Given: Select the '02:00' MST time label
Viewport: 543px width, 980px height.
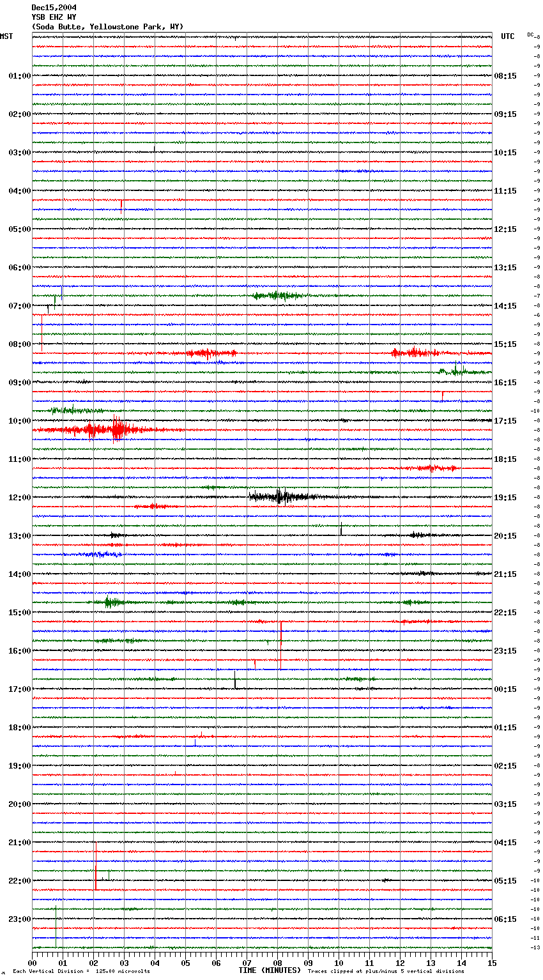Looking at the screenshot, I should pos(20,114).
